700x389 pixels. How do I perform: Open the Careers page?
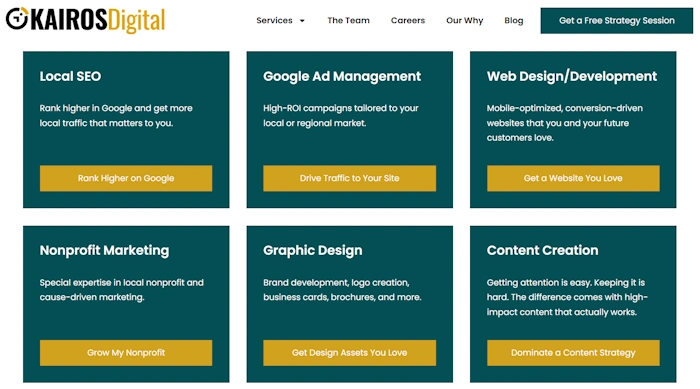point(408,21)
